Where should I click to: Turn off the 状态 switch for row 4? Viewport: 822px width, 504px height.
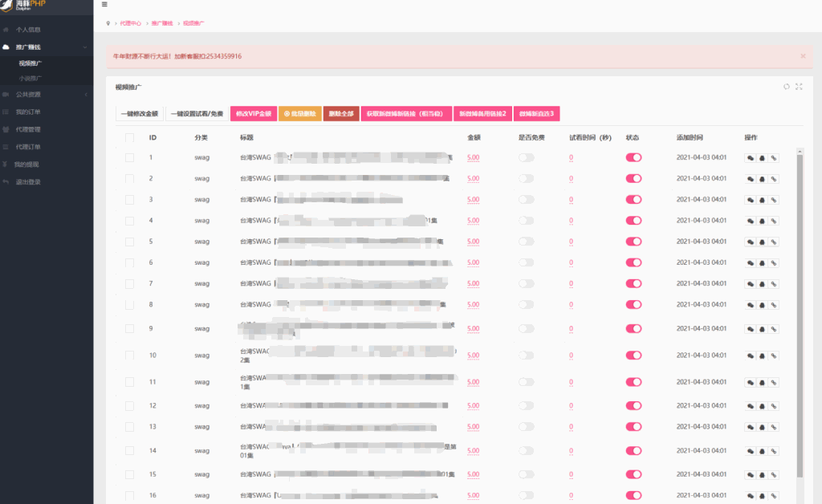point(633,221)
